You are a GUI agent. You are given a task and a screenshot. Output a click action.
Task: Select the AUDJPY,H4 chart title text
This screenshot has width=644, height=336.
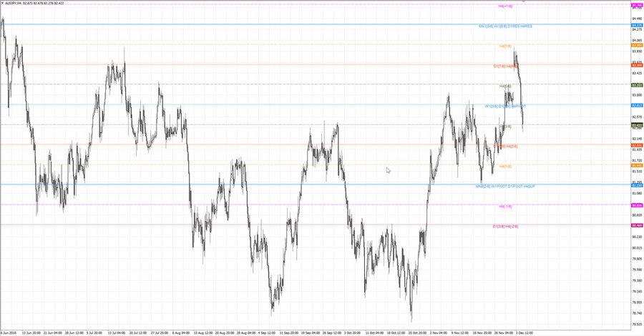point(13,3)
